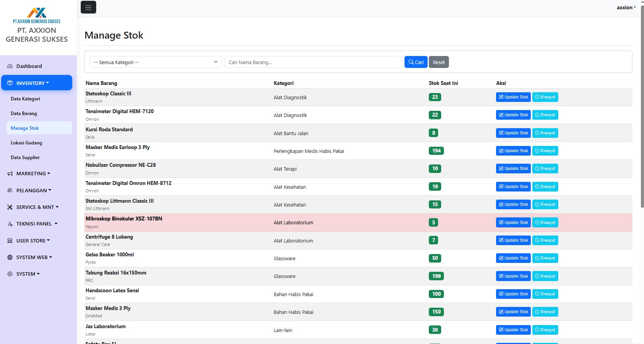Reset the search filters
The image size is (644, 344).
439,62
